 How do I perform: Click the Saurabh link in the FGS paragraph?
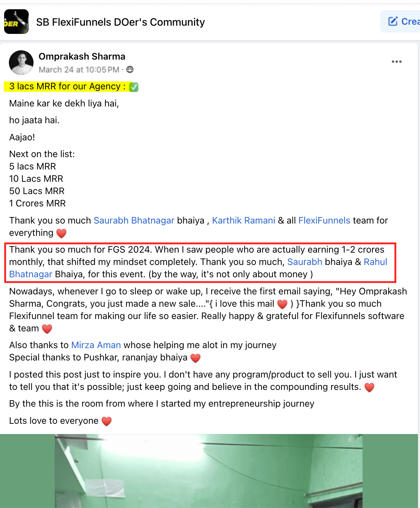coord(305,262)
